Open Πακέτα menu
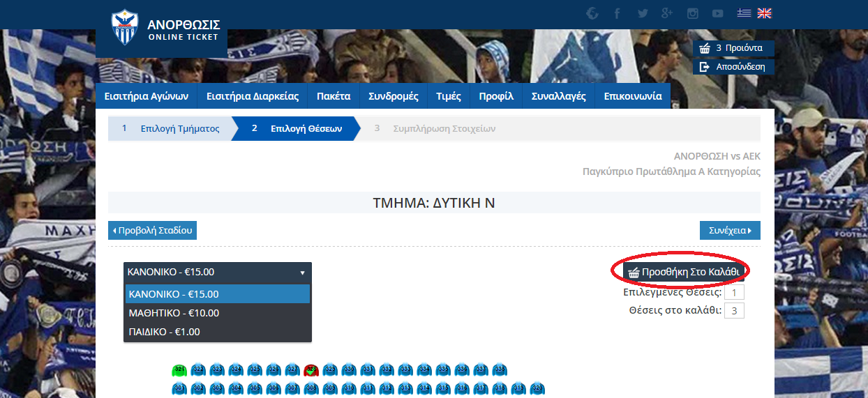 click(334, 96)
